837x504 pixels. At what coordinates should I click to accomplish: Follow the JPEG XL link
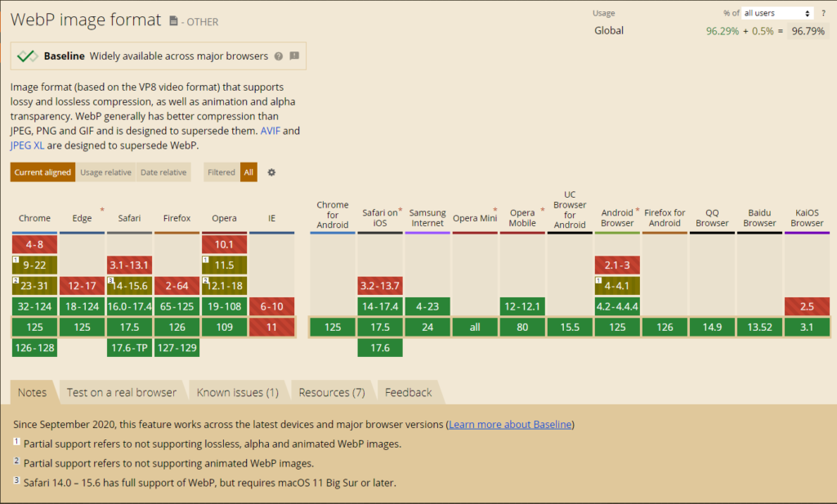(27, 145)
